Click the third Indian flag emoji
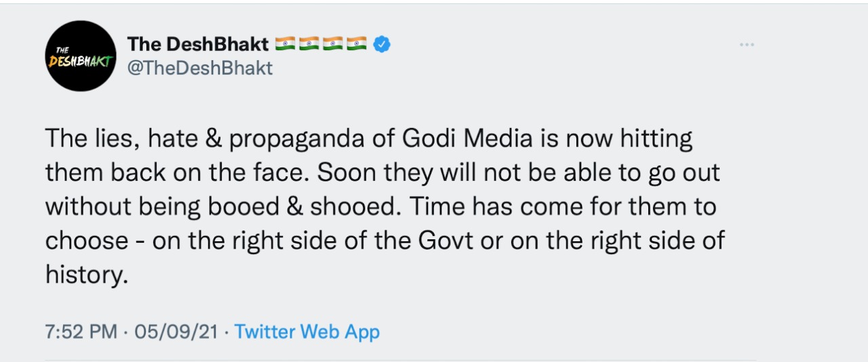The image size is (868, 362). tap(333, 45)
